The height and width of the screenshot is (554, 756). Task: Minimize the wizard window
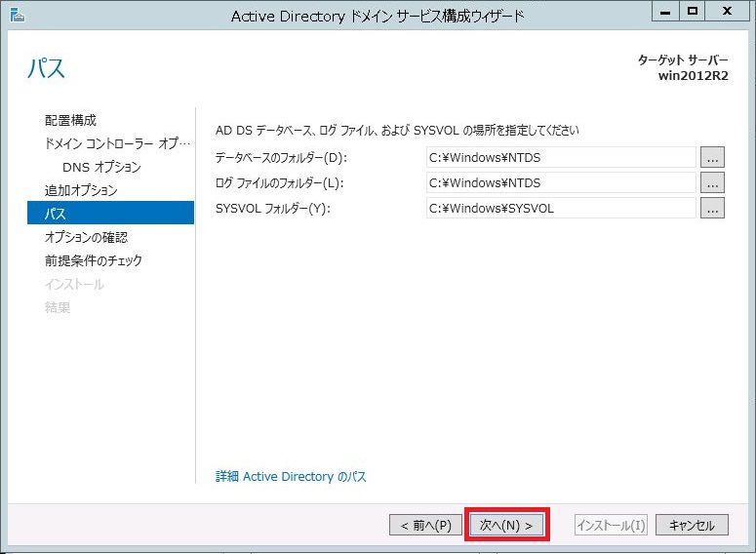(x=665, y=11)
